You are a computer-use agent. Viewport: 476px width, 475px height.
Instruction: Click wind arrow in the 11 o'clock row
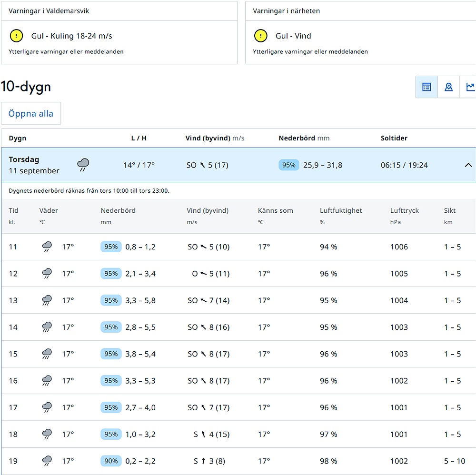point(203,247)
